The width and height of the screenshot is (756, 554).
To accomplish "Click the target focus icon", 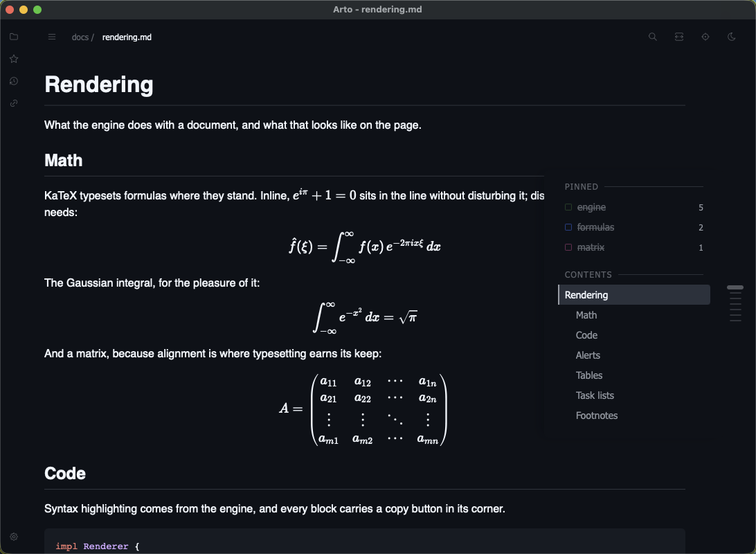I will click(705, 37).
